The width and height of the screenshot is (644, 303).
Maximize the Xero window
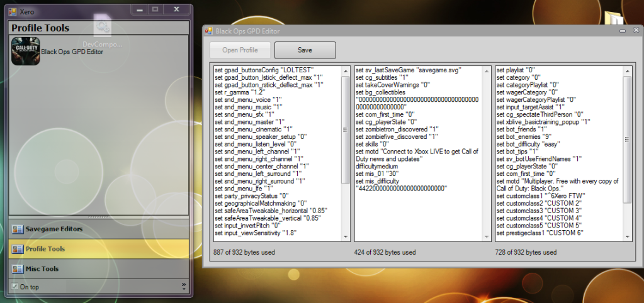155,9
